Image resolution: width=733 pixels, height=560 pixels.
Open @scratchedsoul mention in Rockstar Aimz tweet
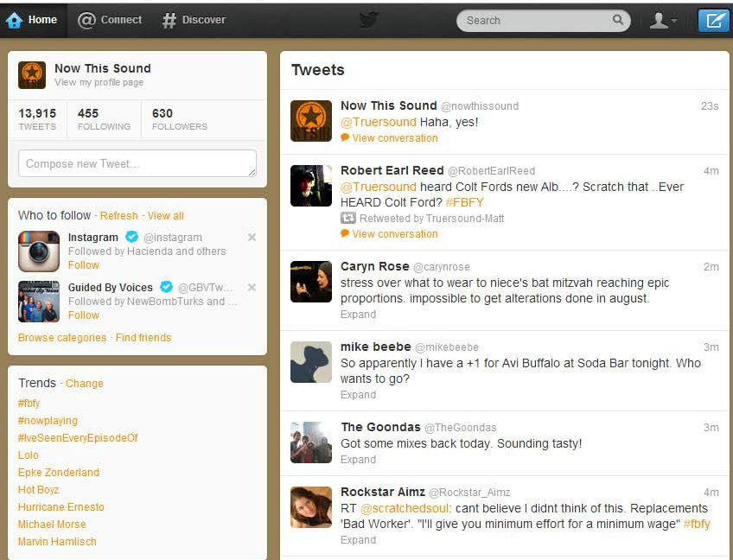click(405, 509)
